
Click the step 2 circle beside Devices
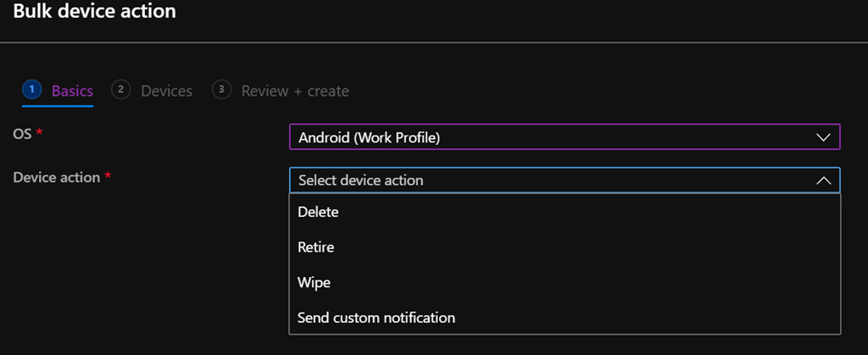pos(121,90)
